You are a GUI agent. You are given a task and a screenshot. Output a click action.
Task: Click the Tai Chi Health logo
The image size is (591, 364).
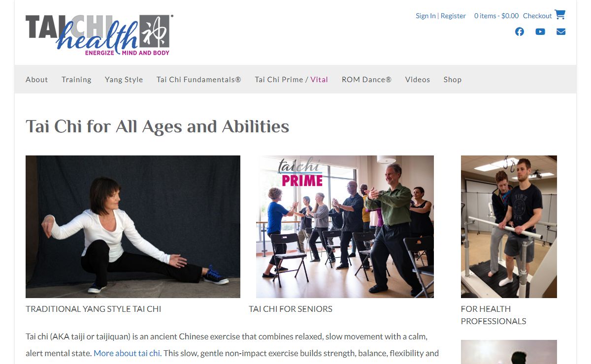[99, 35]
